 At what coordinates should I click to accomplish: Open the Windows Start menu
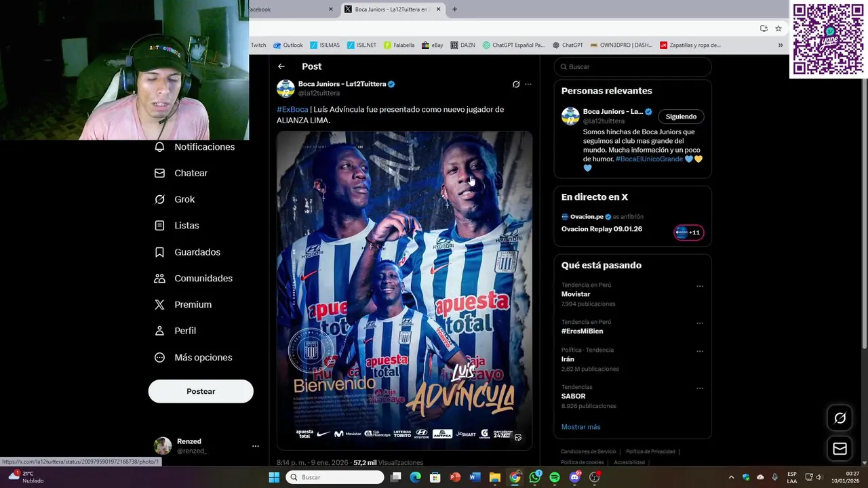coord(274,477)
